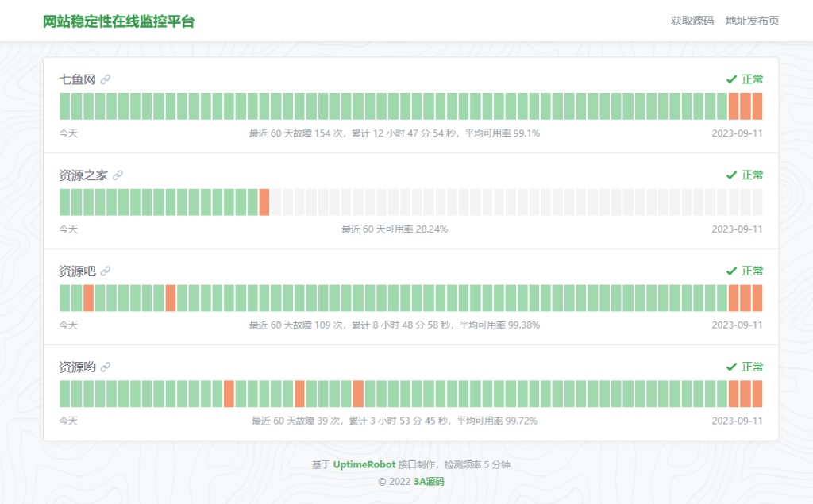Image resolution: width=813 pixels, height=504 pixels.
Task: Click the link icon beside 七鱼网
Action: [x=106, y=79]
